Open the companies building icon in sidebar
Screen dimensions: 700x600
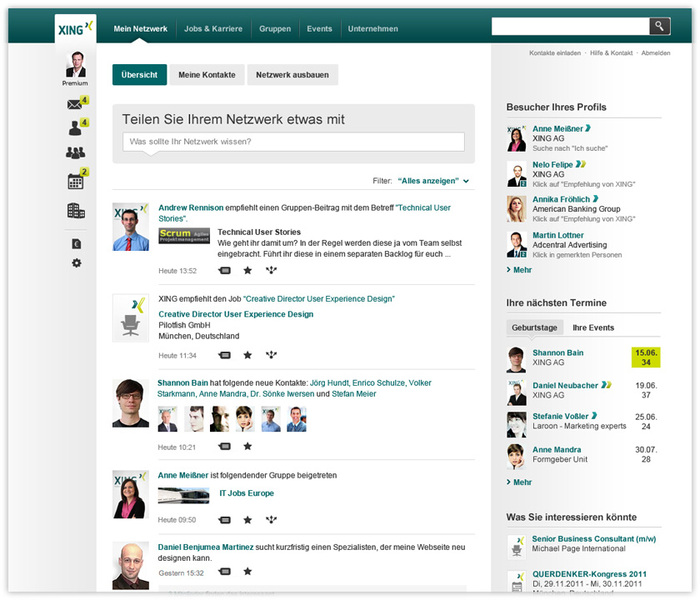76,211
